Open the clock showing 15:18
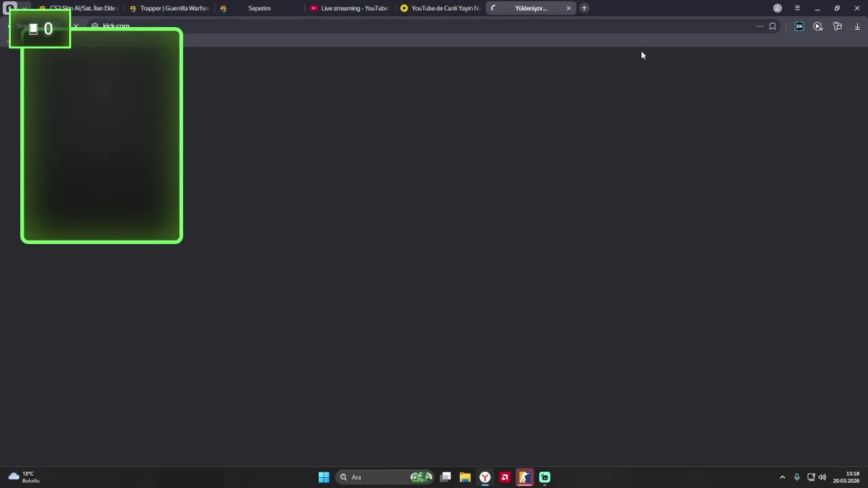 click(x=846, y=477)
